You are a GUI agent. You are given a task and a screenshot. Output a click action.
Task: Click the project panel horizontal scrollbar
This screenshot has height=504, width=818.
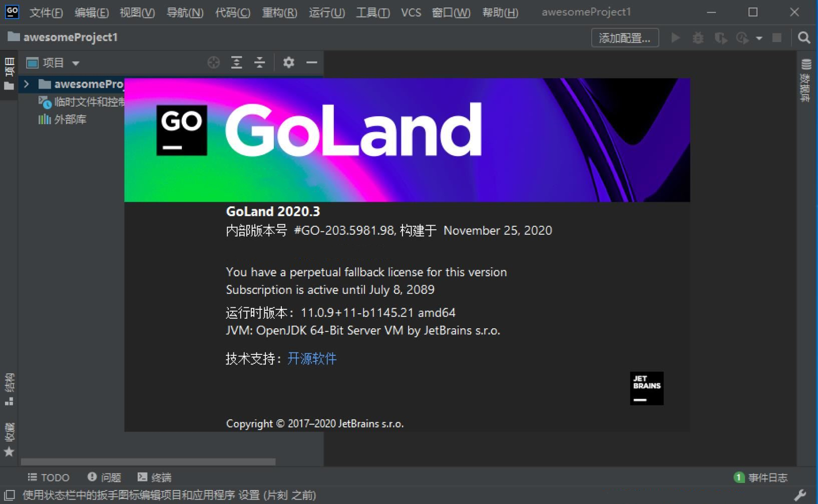click(x=148, y=461)
